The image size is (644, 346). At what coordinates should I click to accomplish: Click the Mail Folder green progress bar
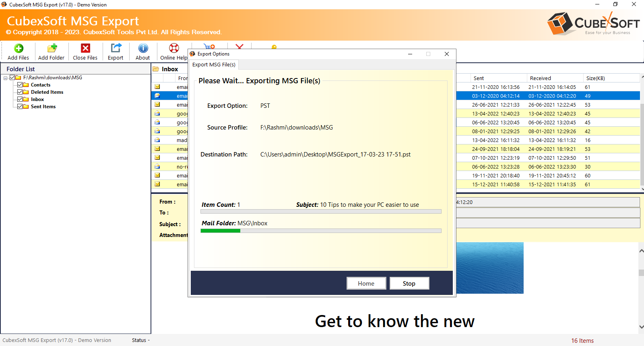click(x=321, y=231)
